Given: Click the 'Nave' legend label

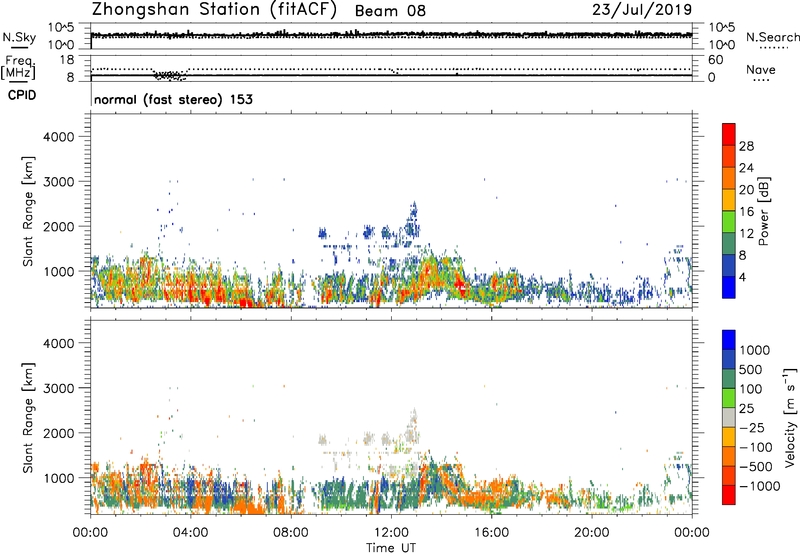Looking at the screenshot, I should [761, 69].
